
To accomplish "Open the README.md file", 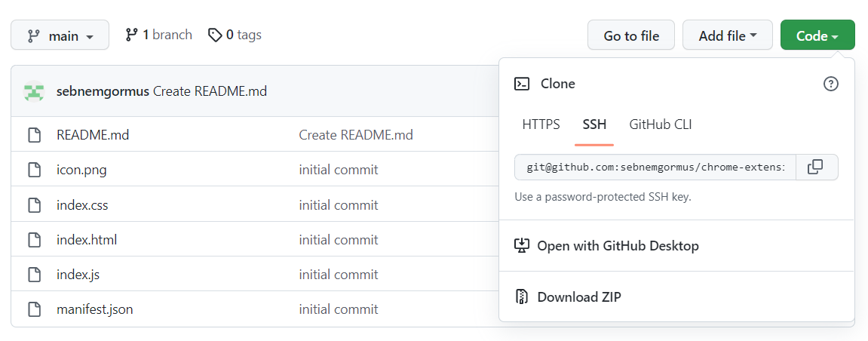I will [93, 134].
